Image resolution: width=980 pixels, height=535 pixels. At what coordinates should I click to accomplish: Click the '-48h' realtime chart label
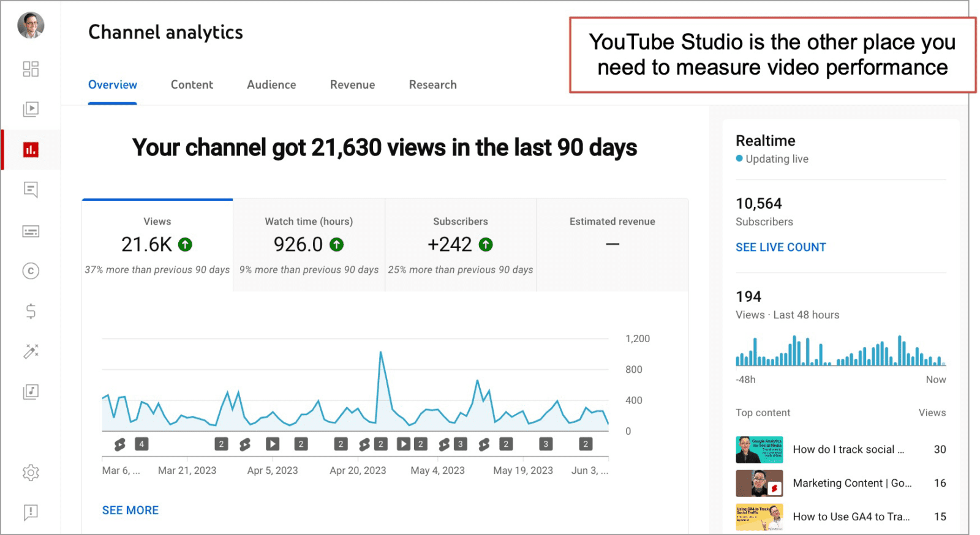[x=745, y=380]
